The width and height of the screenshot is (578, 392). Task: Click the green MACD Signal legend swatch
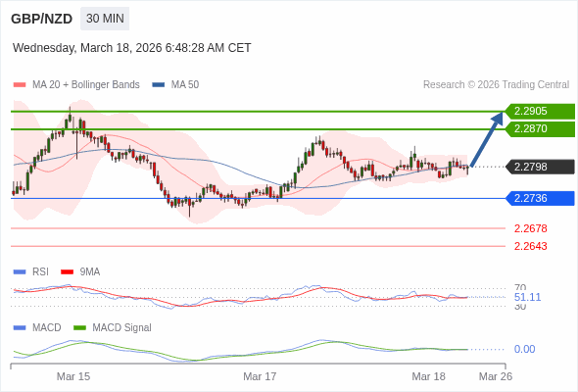(x=80, y=328)
